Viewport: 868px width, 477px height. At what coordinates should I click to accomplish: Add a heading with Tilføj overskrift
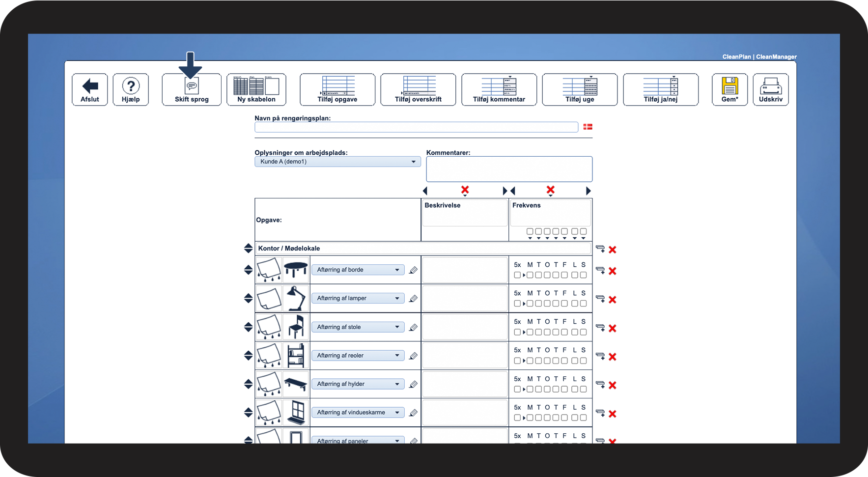coord(418,89)
